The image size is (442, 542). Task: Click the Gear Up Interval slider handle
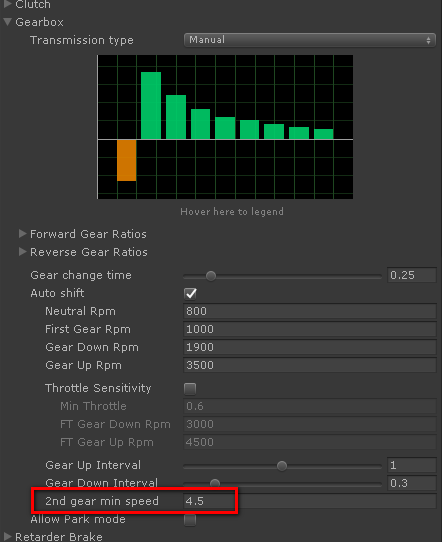[282, 466]
